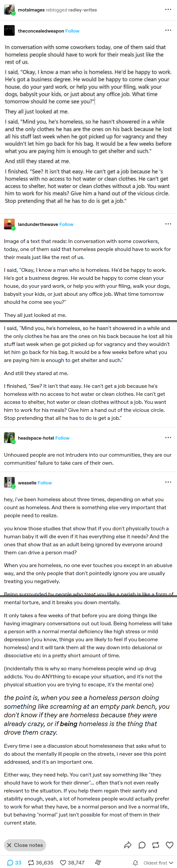Click the share arrow icon
The height and width of the screenshot is (868, 177).
[128, 845]
